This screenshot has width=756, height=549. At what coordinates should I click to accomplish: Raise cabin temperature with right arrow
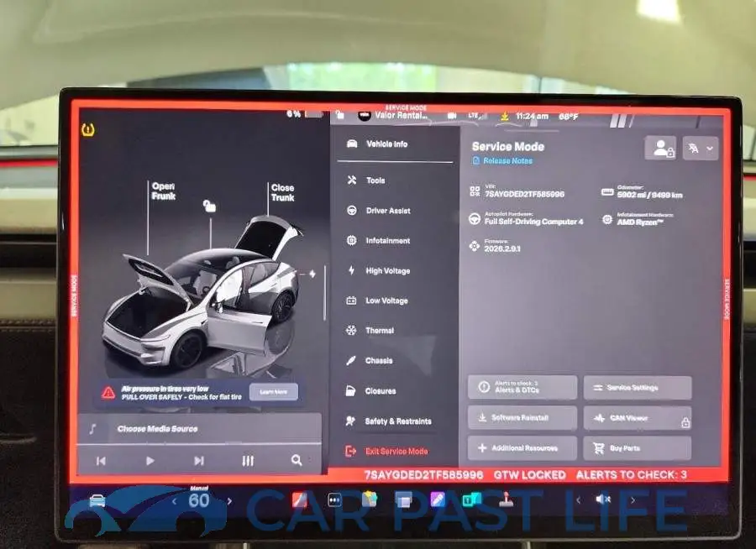tap(229, 501)
